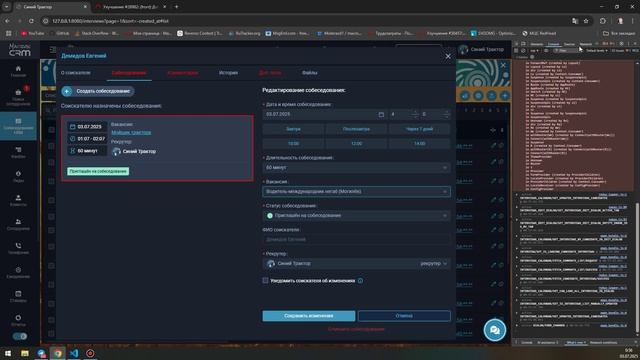Expand the Статус собеседования dropdown
Screen dimensions: 640x360
[x=356, y=216]
